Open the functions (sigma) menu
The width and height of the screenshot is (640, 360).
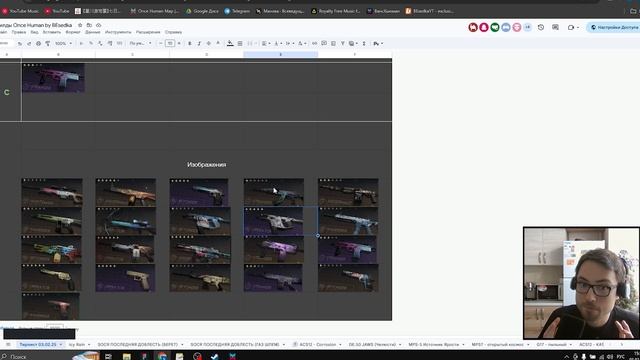[x=364, y=43]
